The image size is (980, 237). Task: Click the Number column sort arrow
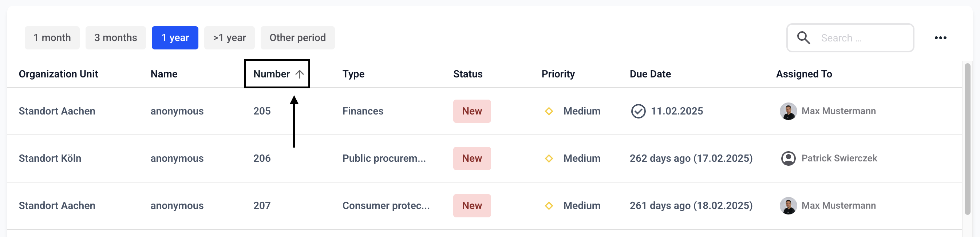pos(299,74)
